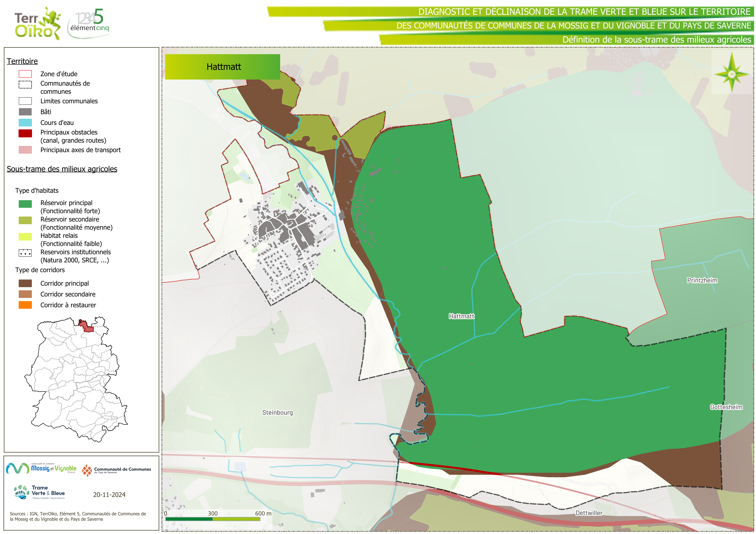Click the Corridor à restaurer orange swatch
Viewport: 756px width, 534px height.
(x=25, y=305)
